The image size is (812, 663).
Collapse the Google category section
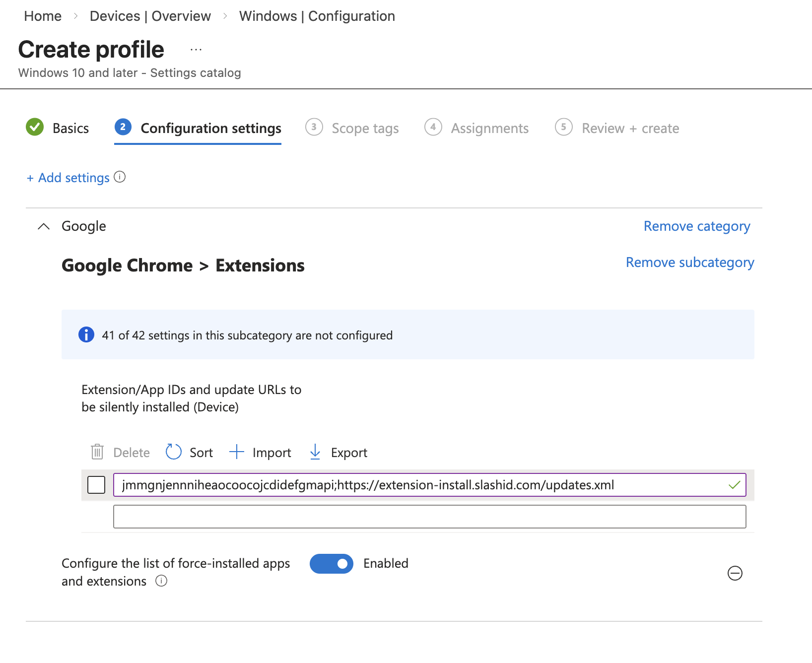click(44, 226)
